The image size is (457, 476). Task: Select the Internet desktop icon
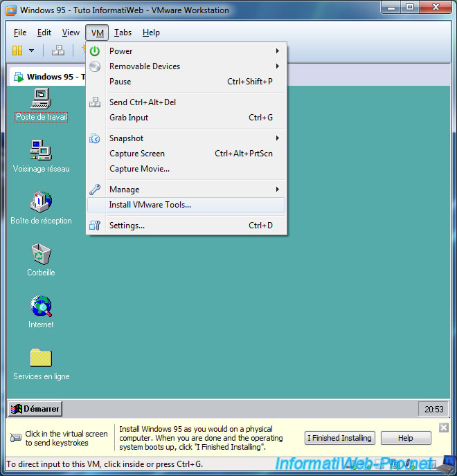click(41, 312)
